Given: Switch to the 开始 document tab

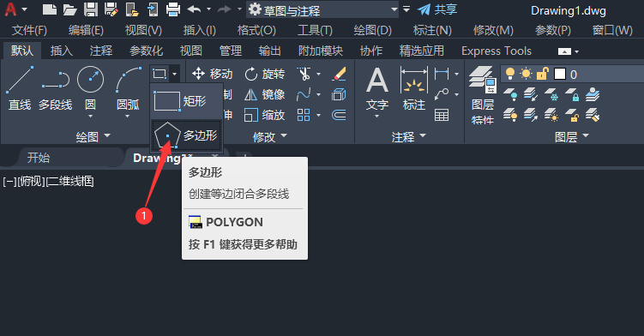Looking at the screenshot, I should click(x=39, y=158).
